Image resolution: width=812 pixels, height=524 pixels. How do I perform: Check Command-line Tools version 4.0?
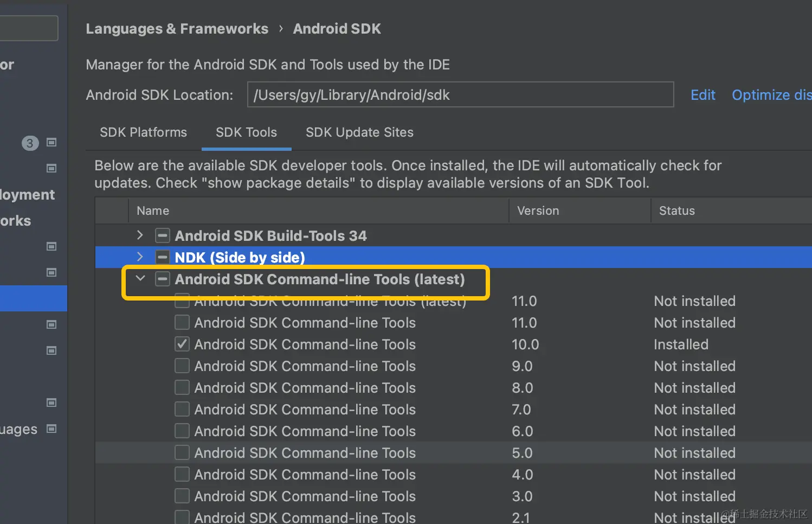[182, 474]
